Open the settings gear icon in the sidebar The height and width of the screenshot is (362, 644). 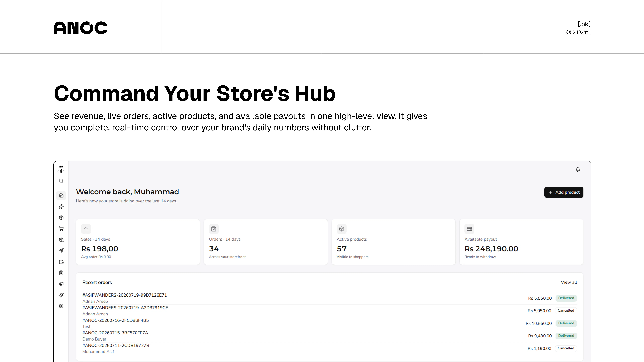pos(61,306)
